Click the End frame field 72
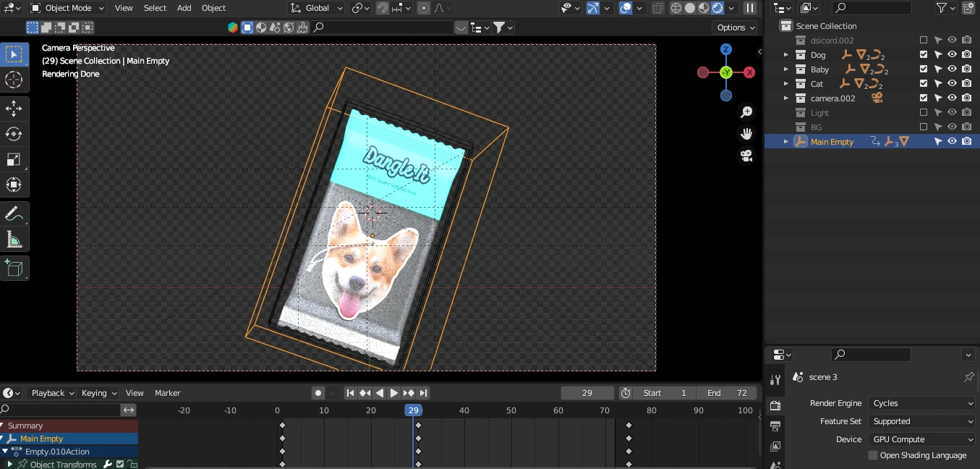 click(x=727, y=393)
